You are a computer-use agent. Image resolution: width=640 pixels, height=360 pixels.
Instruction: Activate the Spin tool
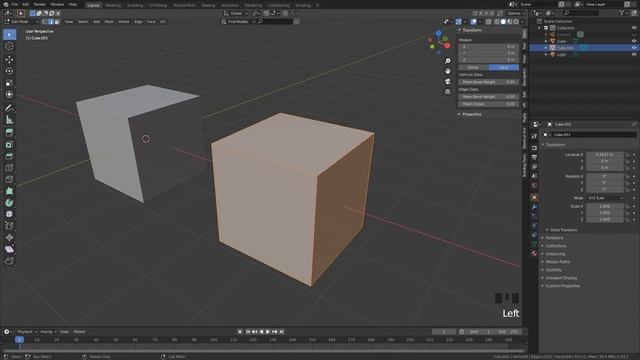pyautogui.click(x=9, y=202)
